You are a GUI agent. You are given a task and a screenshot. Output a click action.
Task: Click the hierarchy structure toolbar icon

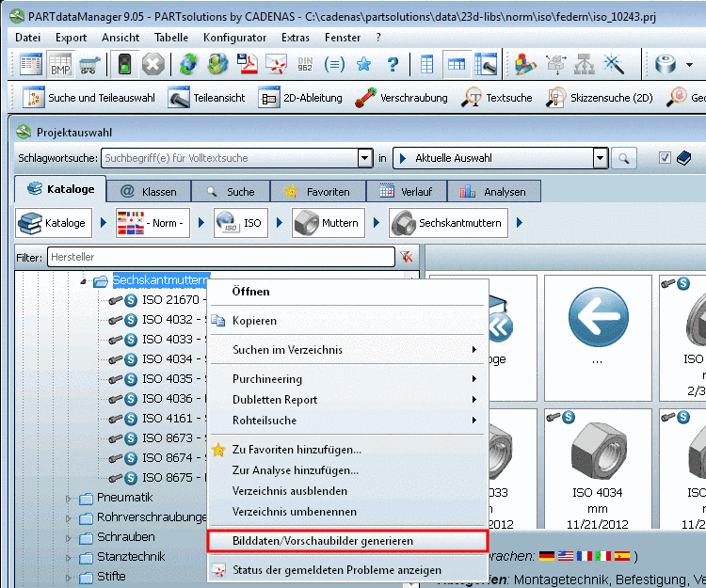585,64
